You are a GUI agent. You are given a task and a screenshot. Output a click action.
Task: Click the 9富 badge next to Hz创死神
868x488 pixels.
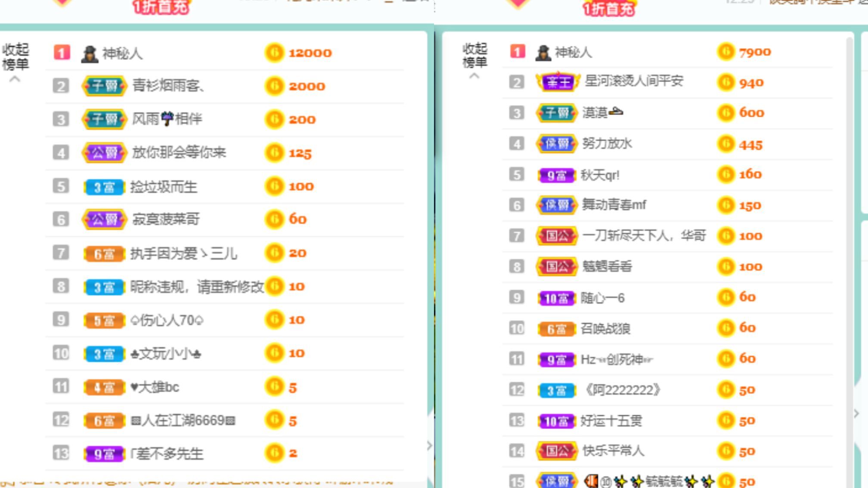click(557, 360)
